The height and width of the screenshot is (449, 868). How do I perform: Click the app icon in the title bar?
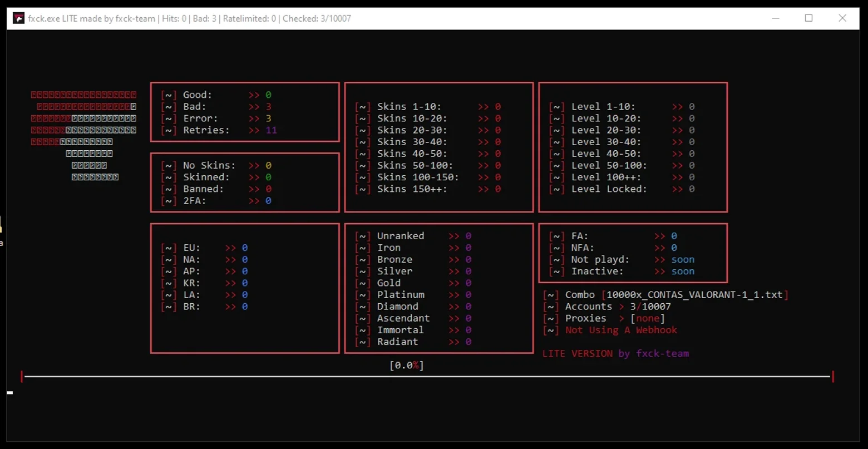tap(18, 18)
